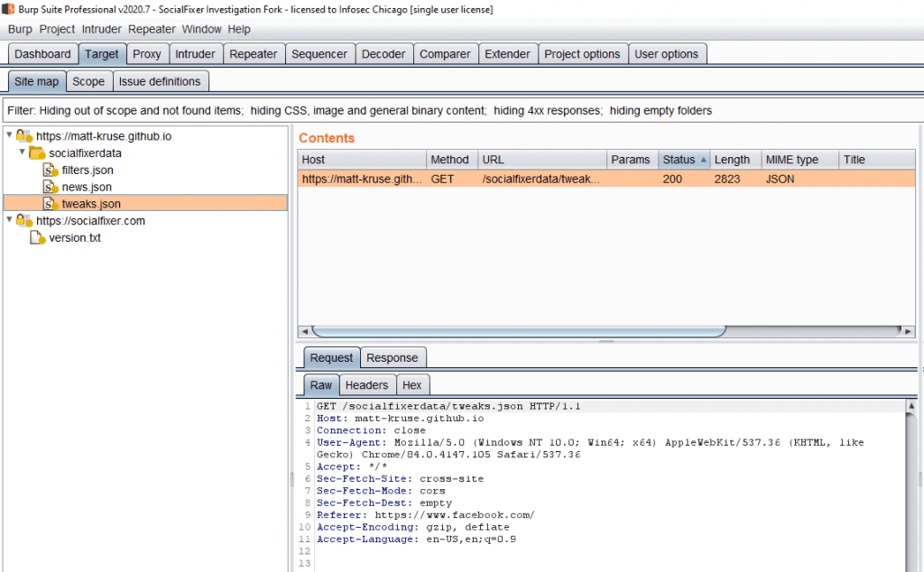
Task: Open the Window menu
Action: click(x=202, y=29)
